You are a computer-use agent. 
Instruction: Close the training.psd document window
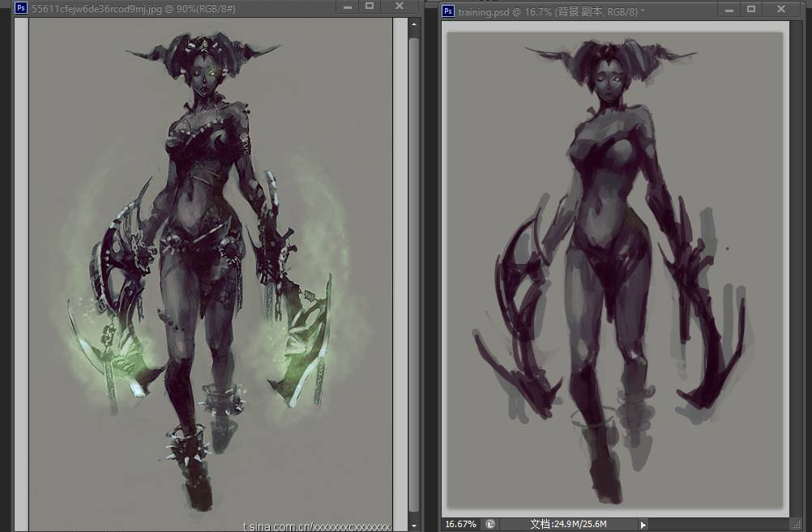pos(782,9)
